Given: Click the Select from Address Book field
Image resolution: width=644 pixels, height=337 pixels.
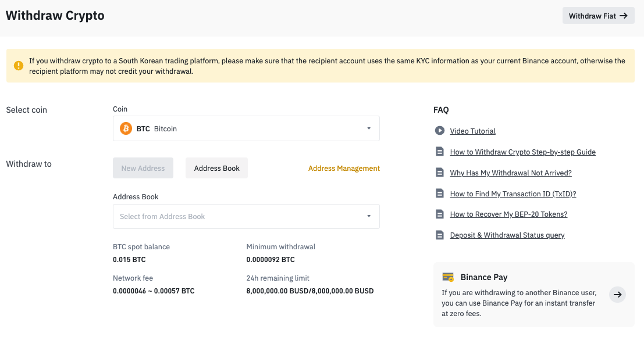Looking at the screenshot, I should pyautogui.click(x=246, y=216).
